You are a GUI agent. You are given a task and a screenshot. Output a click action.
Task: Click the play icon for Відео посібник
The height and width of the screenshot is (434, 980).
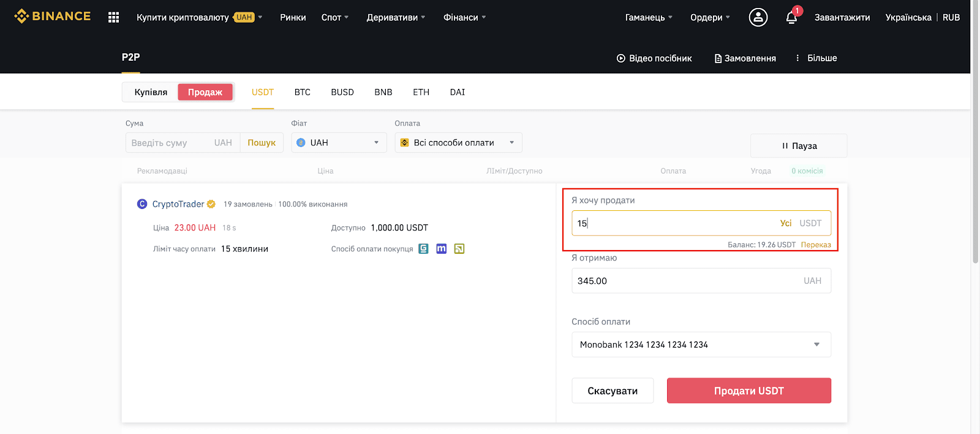click(621, 58)
